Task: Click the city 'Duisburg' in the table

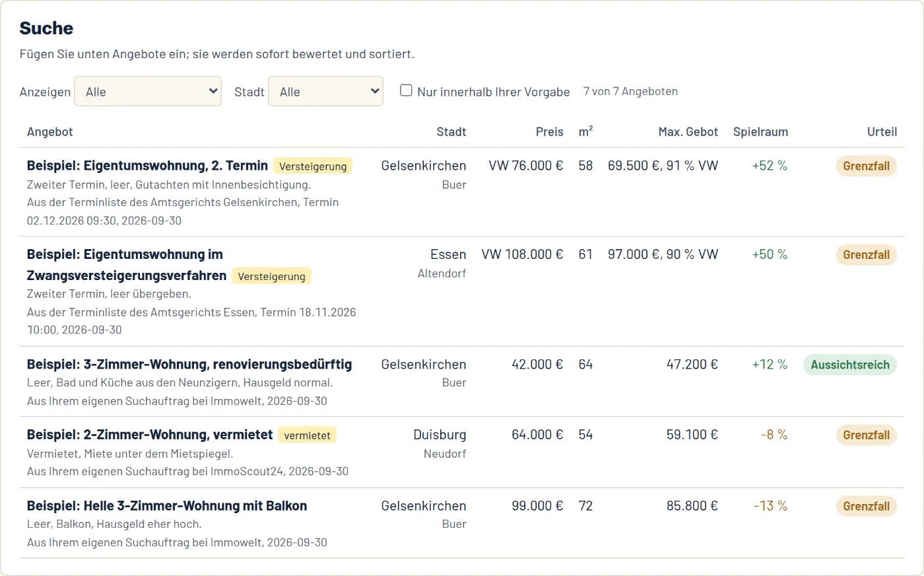Action: coord(440,435)
